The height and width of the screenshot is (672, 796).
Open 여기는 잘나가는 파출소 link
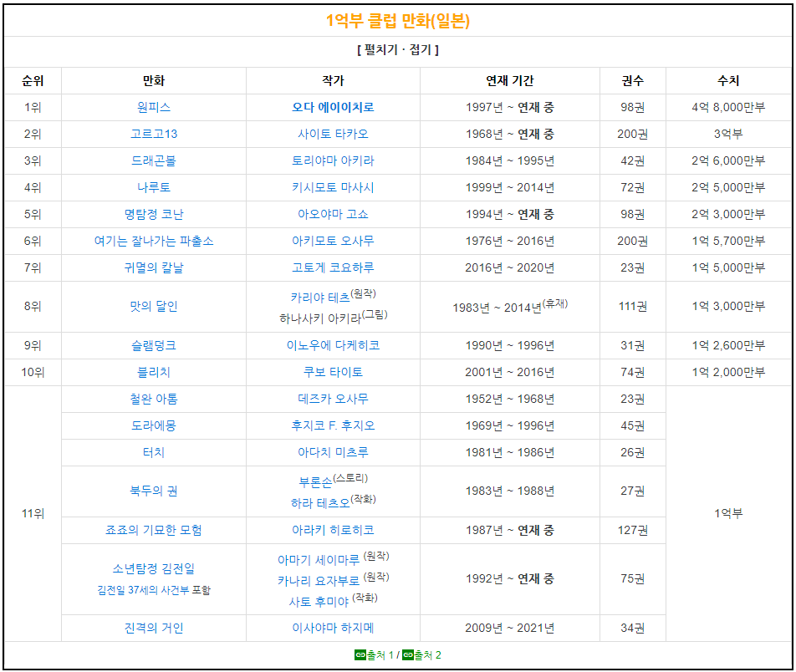154,241
